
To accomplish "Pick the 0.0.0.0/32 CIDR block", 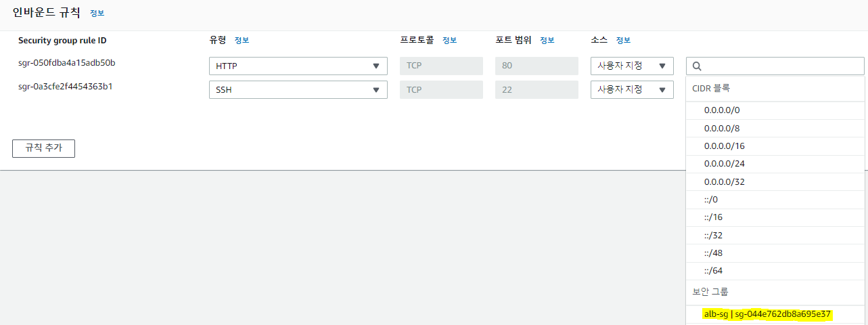I will tap(719, 181).
